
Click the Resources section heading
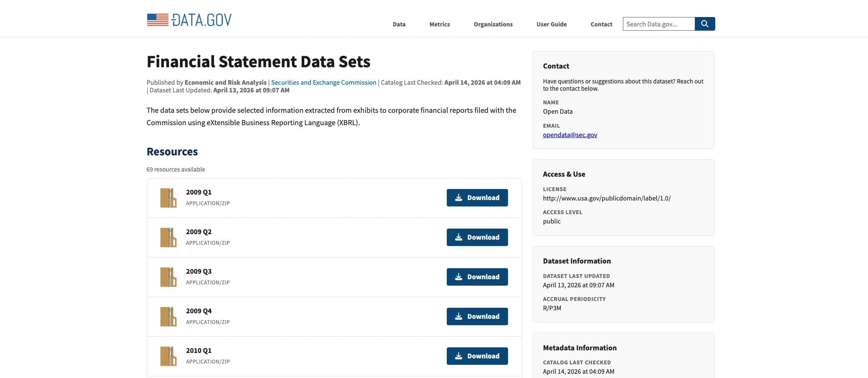point(172,152)
